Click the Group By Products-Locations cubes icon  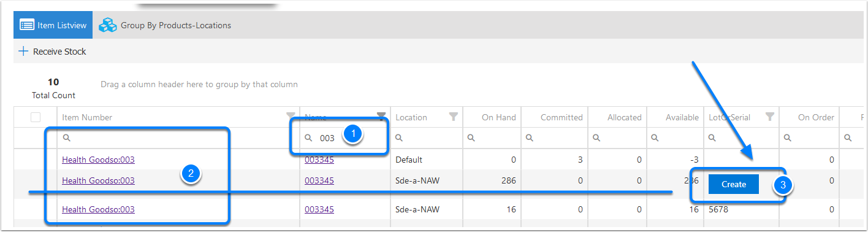point(108,25)
